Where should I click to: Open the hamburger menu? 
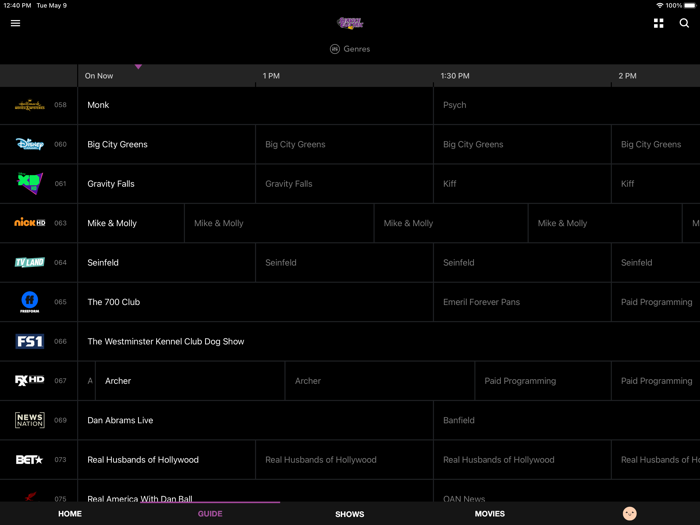click(15, 23)
